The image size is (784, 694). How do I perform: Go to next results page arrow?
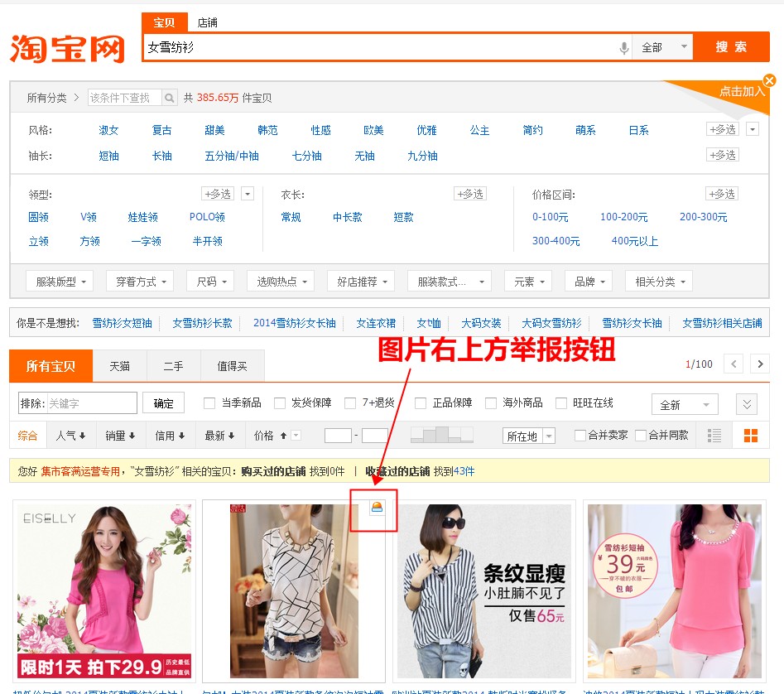(x=759, y=364)
